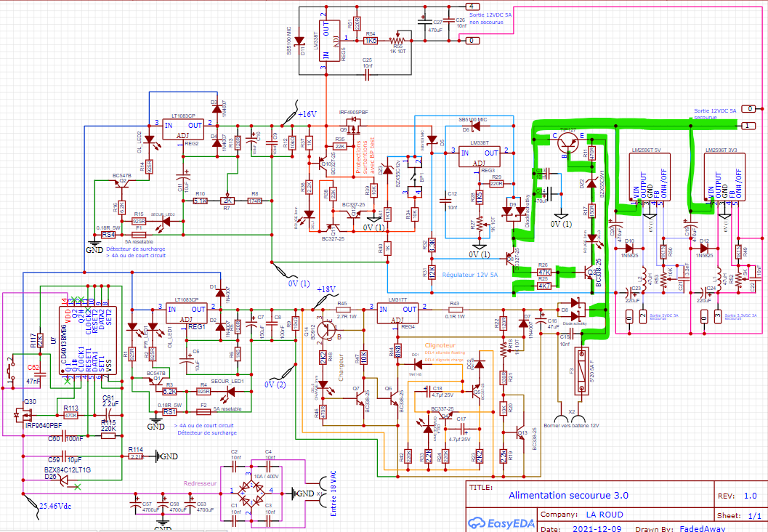Select the C61 2.2uF capacitor

pos(108,416)
